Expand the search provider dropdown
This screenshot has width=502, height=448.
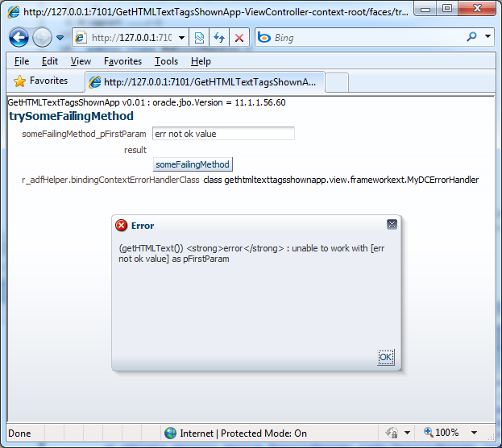488,37
